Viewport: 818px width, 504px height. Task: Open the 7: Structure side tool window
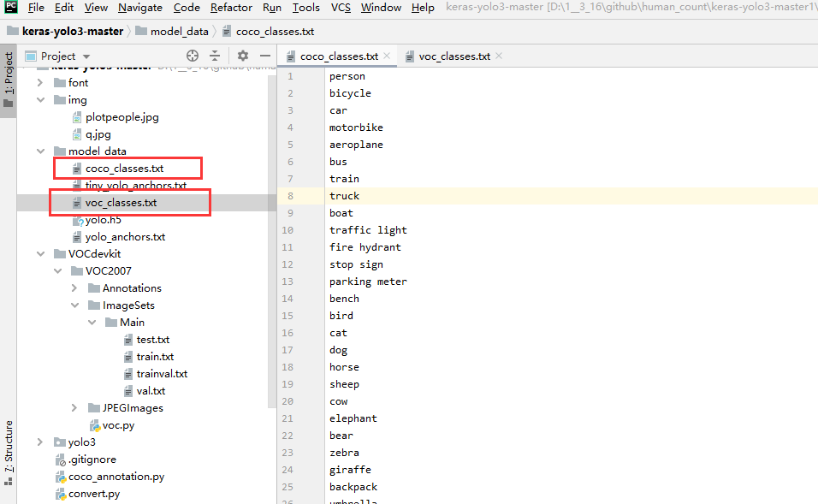pos(9,453)
